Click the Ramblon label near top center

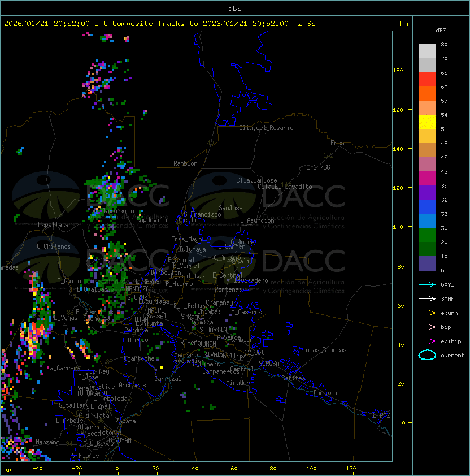(185, 163)
